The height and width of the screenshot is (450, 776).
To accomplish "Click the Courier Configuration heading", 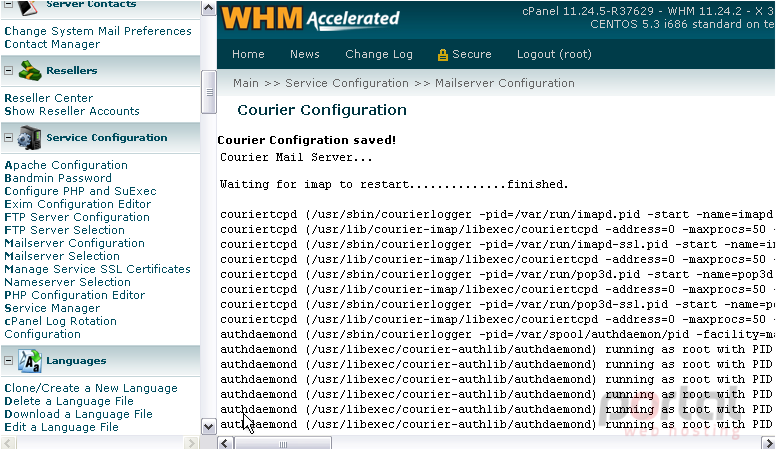I will (x=322, y=110).
